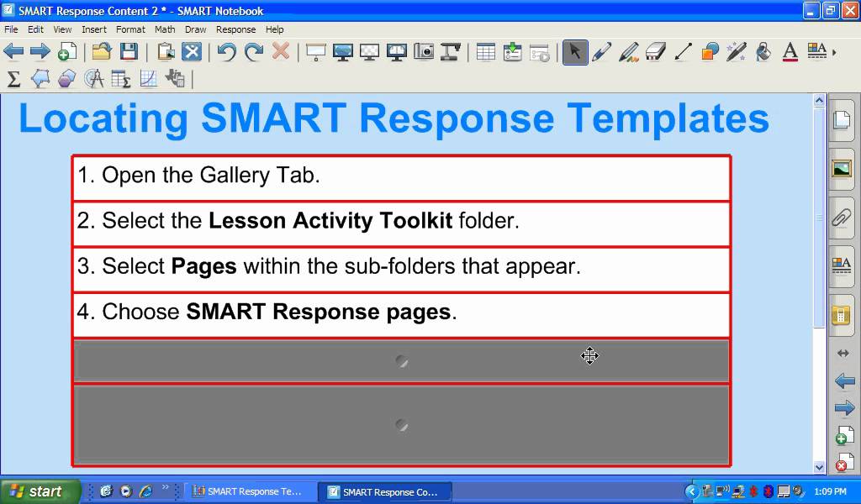The width and height of the screenshot is (861, 504).
Task: Click the Paste clipboard icon
Action: click(166, 52)
